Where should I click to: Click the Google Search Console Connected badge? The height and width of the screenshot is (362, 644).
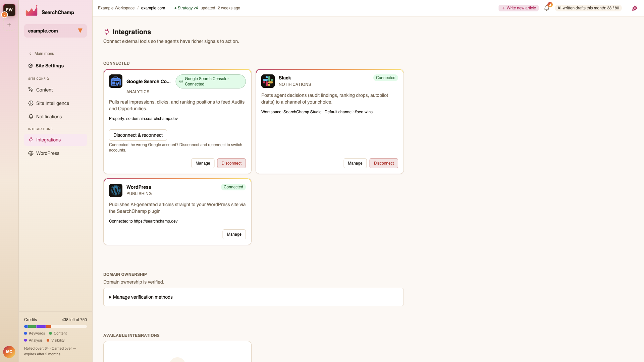tap(211, 81)
